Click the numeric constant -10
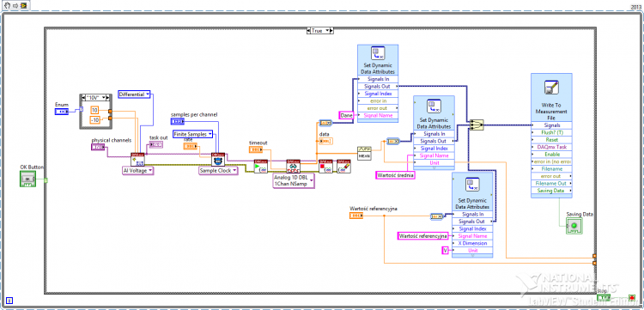 point(94,120)
